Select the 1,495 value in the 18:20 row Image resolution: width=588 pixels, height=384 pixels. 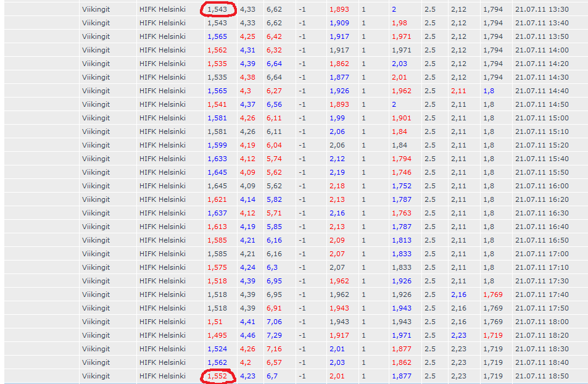pos(217,336)
